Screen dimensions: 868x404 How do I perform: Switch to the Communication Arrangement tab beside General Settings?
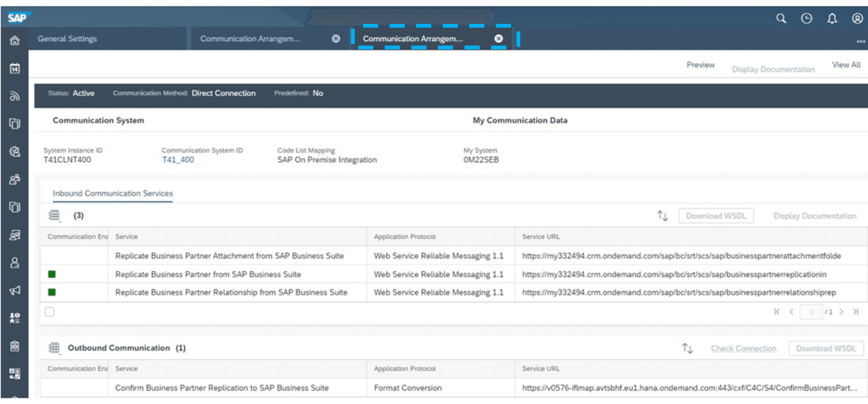point(250,39)
